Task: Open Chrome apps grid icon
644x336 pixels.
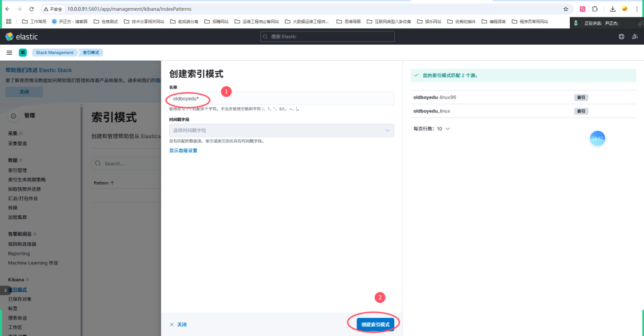Action: (9, 21)
